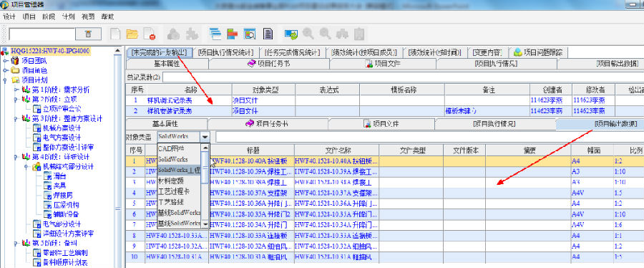
Task: Click the new blank document toolbar icon
Action: [x=116, y=34]
